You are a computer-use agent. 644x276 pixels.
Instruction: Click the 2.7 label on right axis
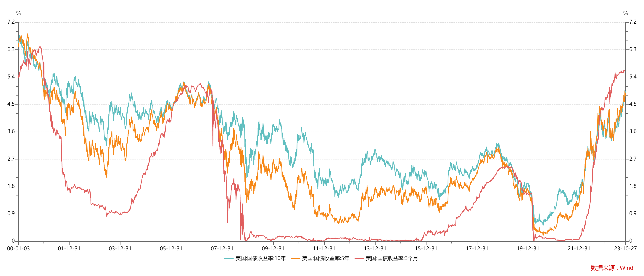pyautogui.click(x=633, y=159)
